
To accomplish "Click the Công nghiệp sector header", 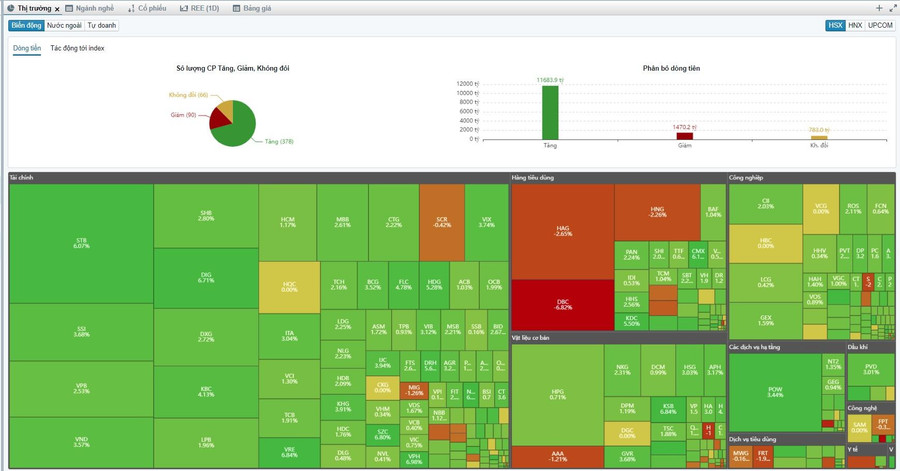I will 811,178.
